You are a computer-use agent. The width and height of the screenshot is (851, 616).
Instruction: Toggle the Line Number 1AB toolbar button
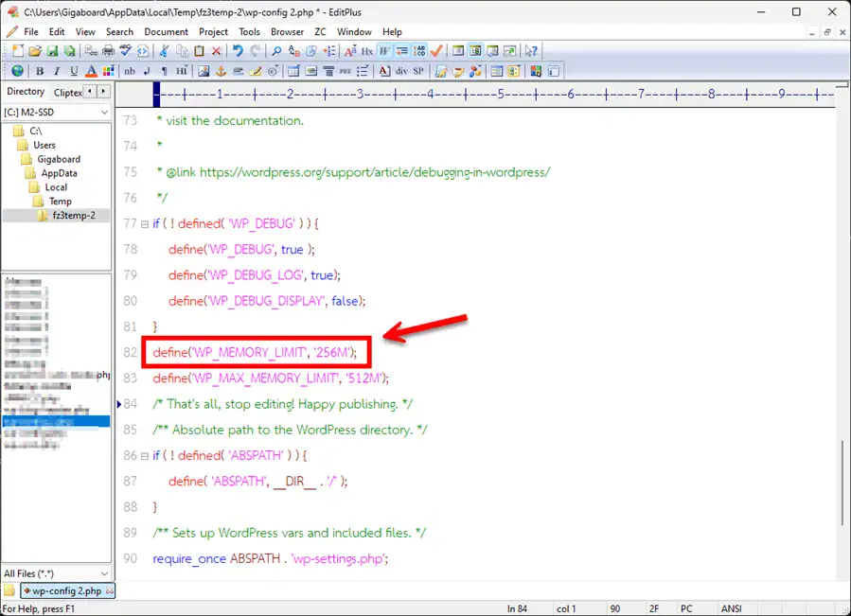(419, 51)
